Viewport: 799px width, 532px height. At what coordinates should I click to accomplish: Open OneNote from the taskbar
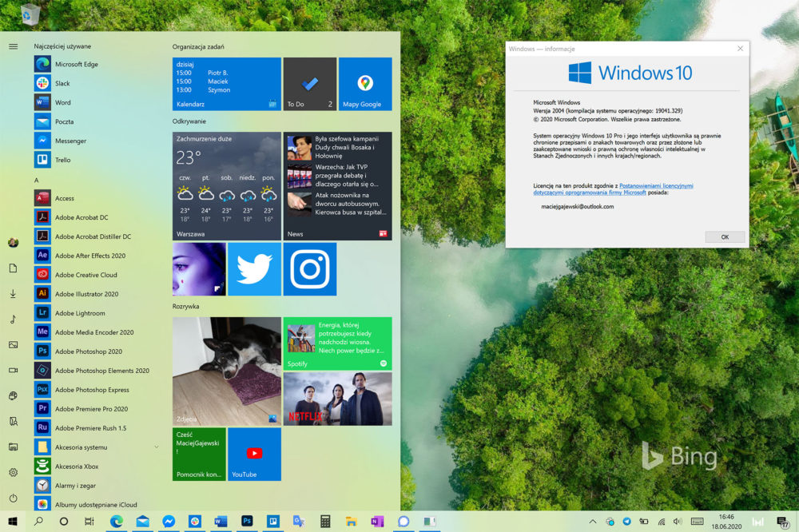coord(377,522)
